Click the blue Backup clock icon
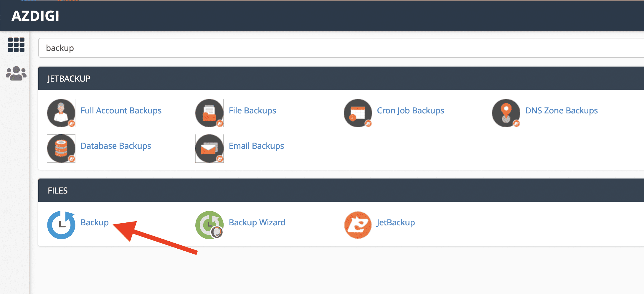 (61, 225)
